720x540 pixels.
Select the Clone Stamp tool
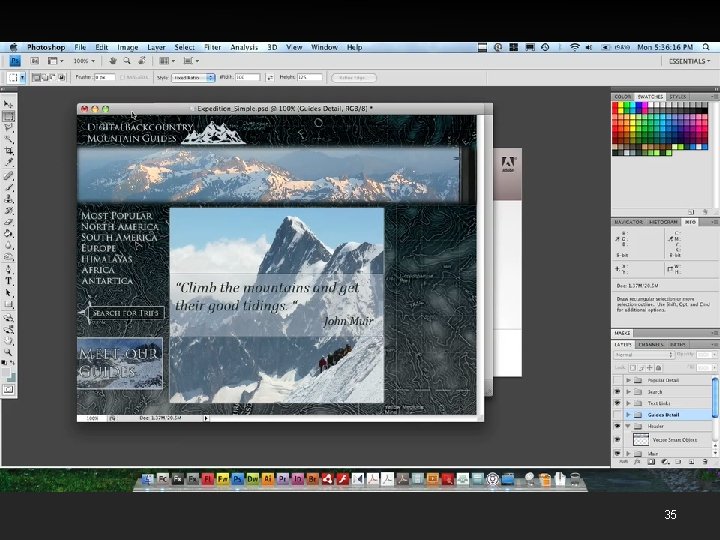tap(8, 199)
